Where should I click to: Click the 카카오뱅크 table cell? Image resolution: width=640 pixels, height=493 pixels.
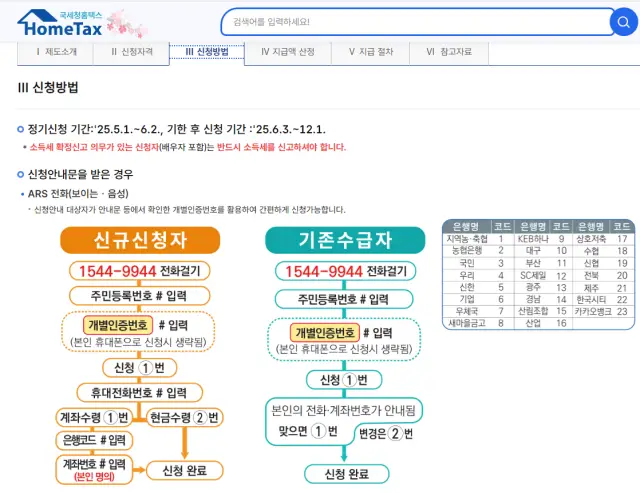tap(593, 312)
